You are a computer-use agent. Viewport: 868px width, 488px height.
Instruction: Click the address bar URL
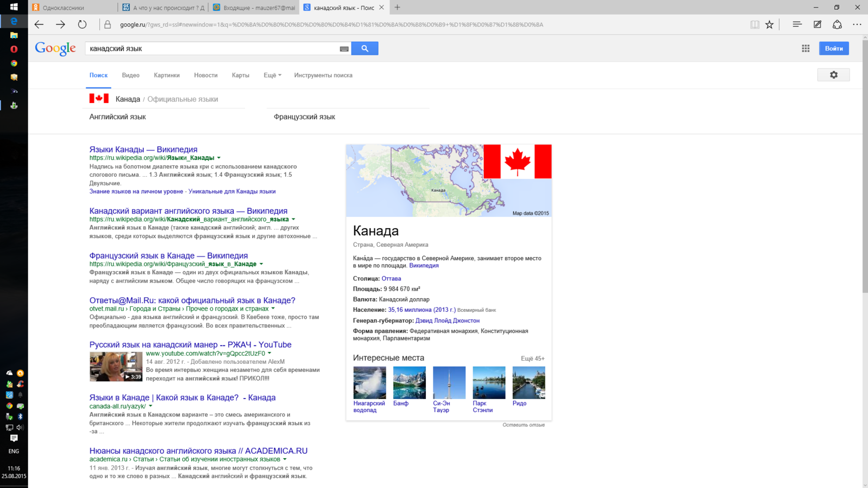click(331, 24)
